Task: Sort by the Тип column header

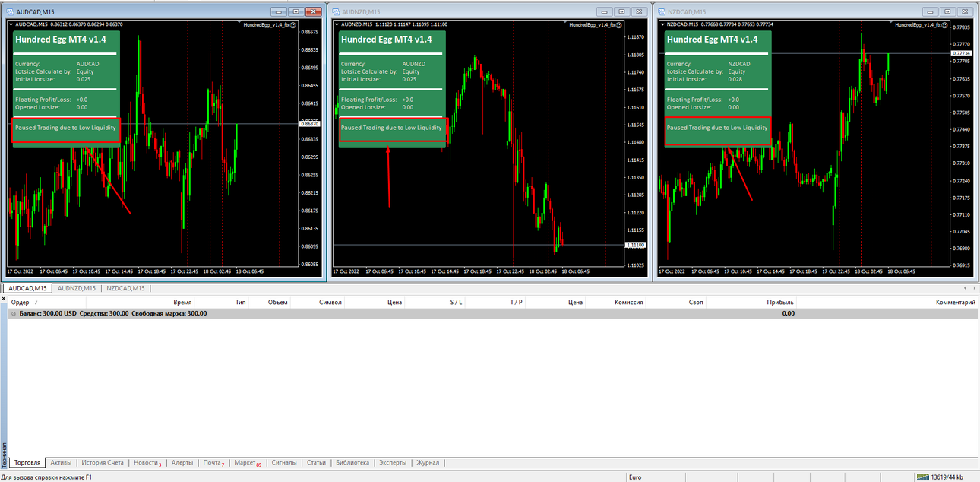Action: tap(221, 302)
